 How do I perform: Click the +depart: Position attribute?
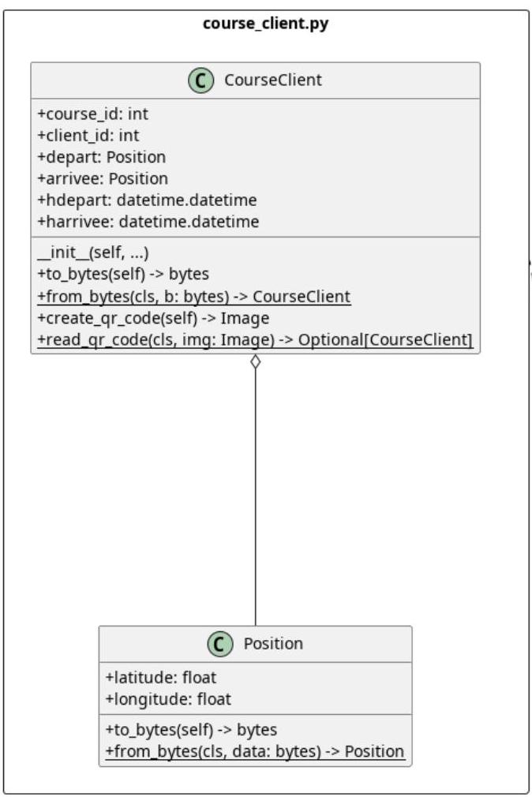pos(101,157)
